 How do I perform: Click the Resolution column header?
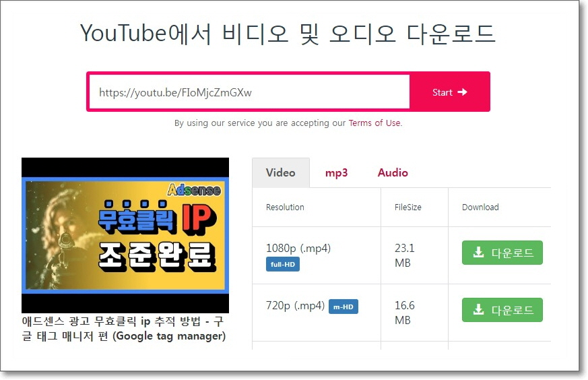click(x=285, y=207)
